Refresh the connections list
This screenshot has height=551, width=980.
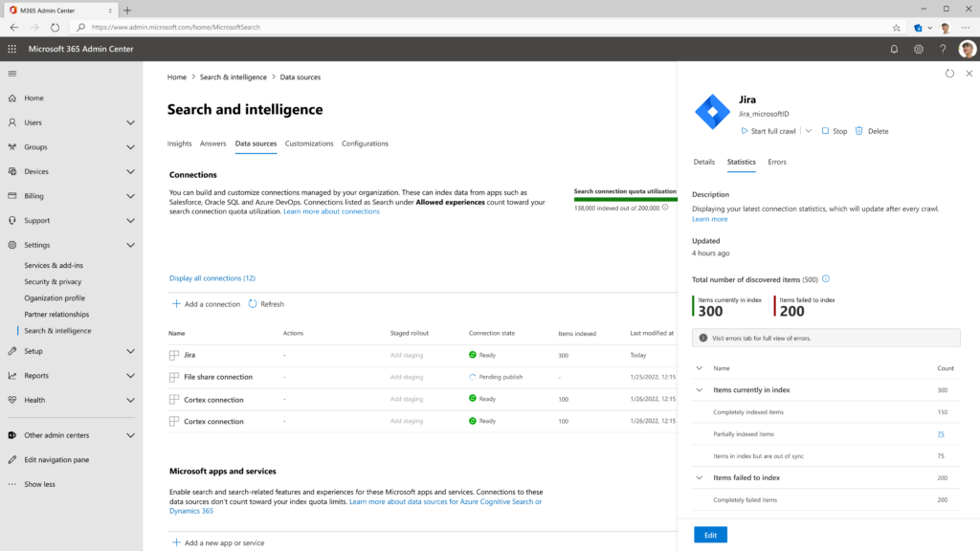click(x=266, y=303)
